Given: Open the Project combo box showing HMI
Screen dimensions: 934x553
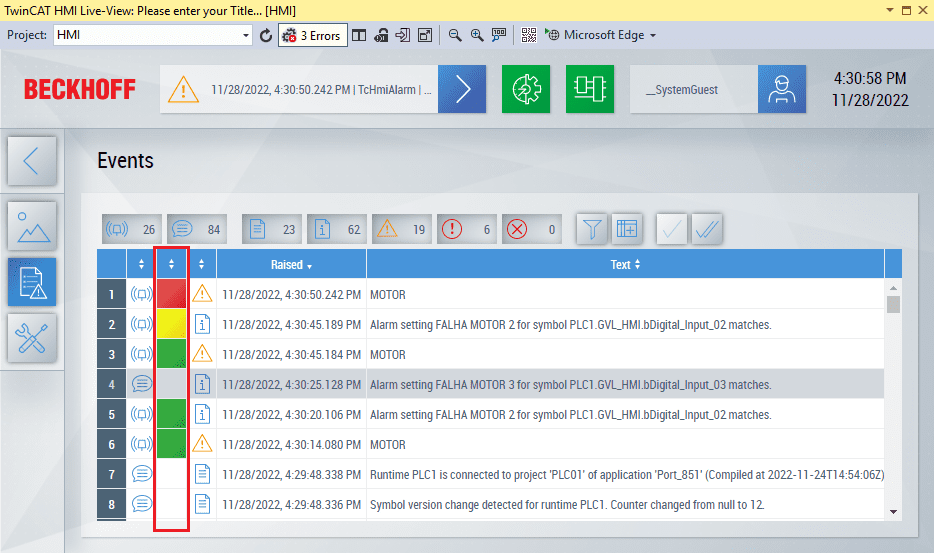Looking at the screenshot, I should [x=152, y=35].
